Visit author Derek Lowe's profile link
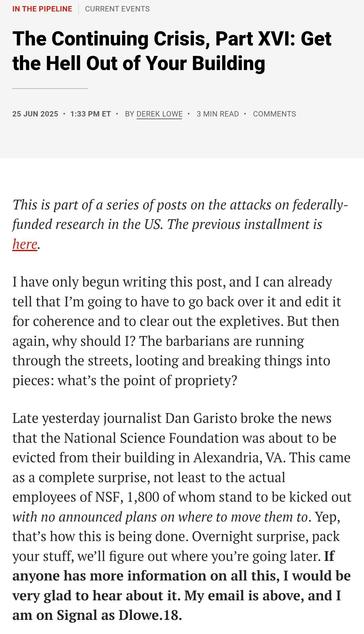 pos(159,114)
